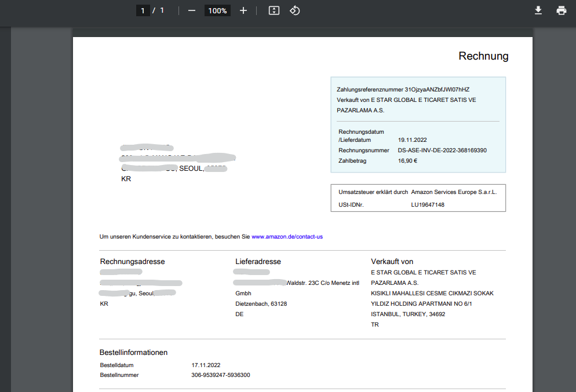Rotate the document counterclockwise
The height and width of the screenshot is (392, 576).
[294, 10]
